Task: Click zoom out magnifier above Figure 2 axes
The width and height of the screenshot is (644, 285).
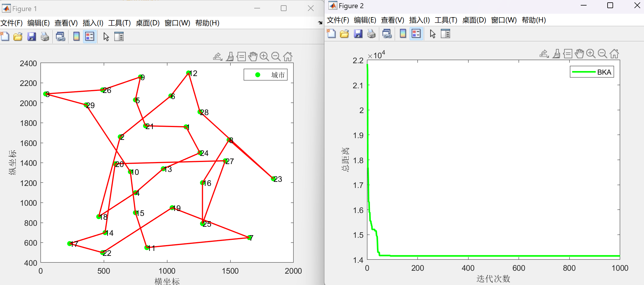Action: (602, 54)
